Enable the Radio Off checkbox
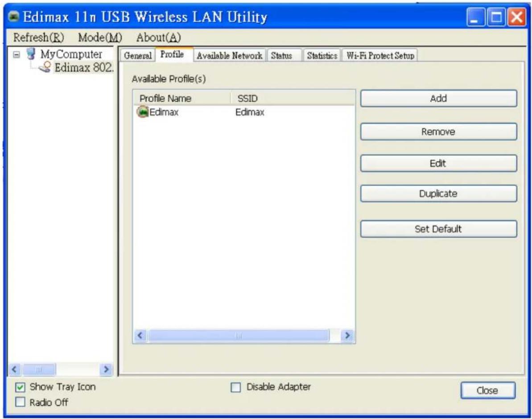The height and width of the screenshot is (419, 532). pos(20,402)
